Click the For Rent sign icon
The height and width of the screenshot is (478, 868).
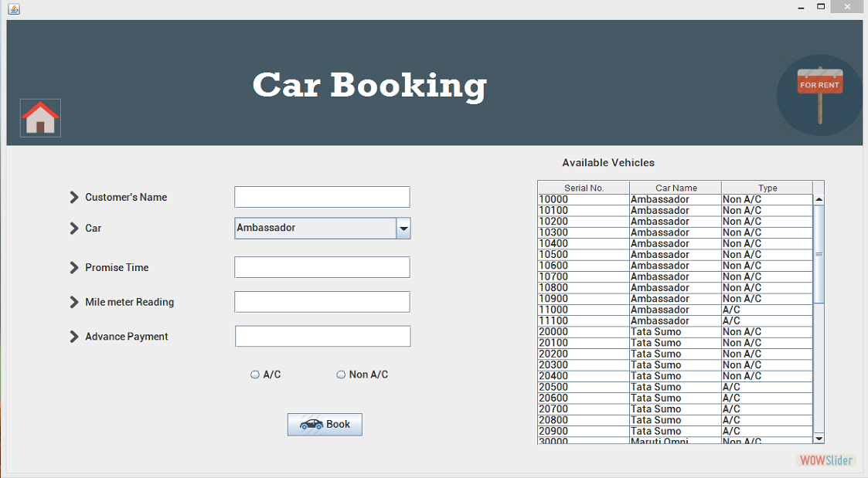pyautogui.click(x=820, y=95)
